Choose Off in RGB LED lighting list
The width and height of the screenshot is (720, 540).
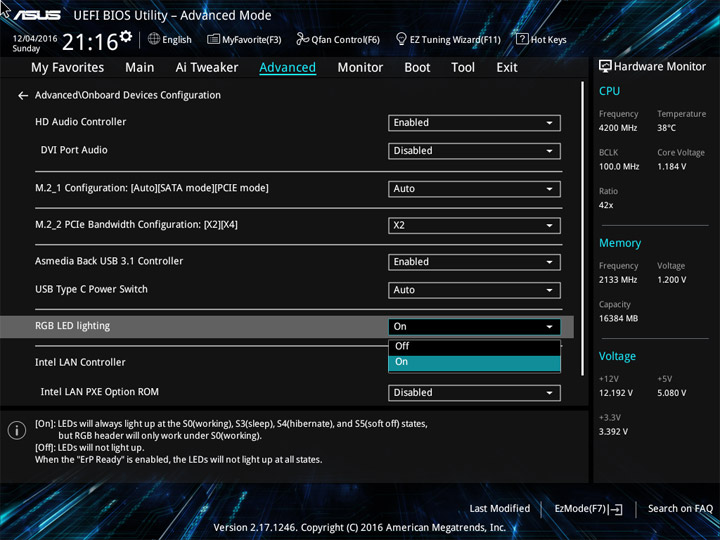[474, 347]
